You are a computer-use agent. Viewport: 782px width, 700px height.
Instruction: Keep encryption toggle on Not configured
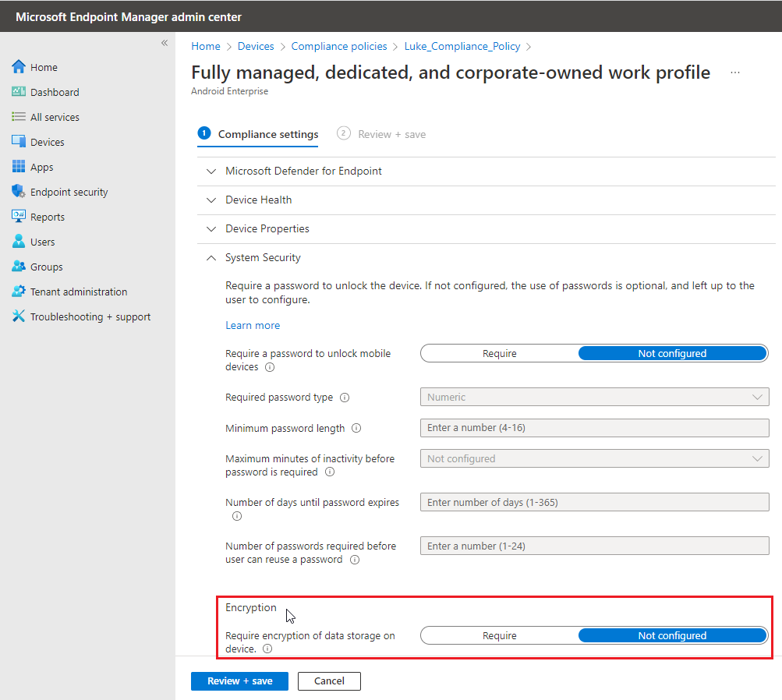[x=672, y=635]
